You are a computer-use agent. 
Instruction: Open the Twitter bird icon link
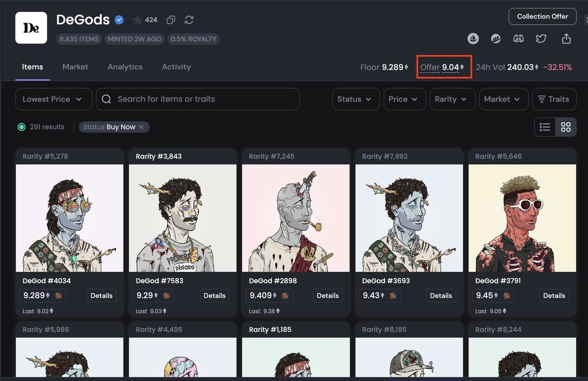[x=541, y=38]
